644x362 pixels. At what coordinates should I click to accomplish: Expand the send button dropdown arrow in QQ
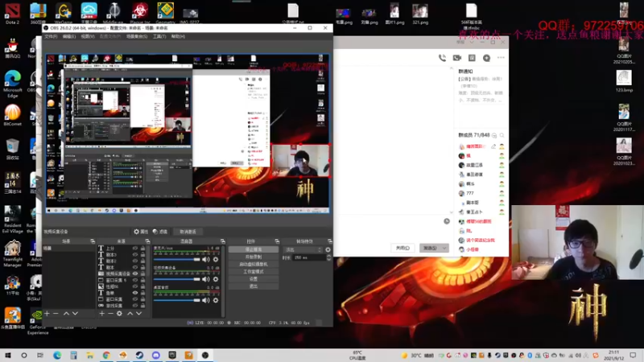[x=444, y=248]
